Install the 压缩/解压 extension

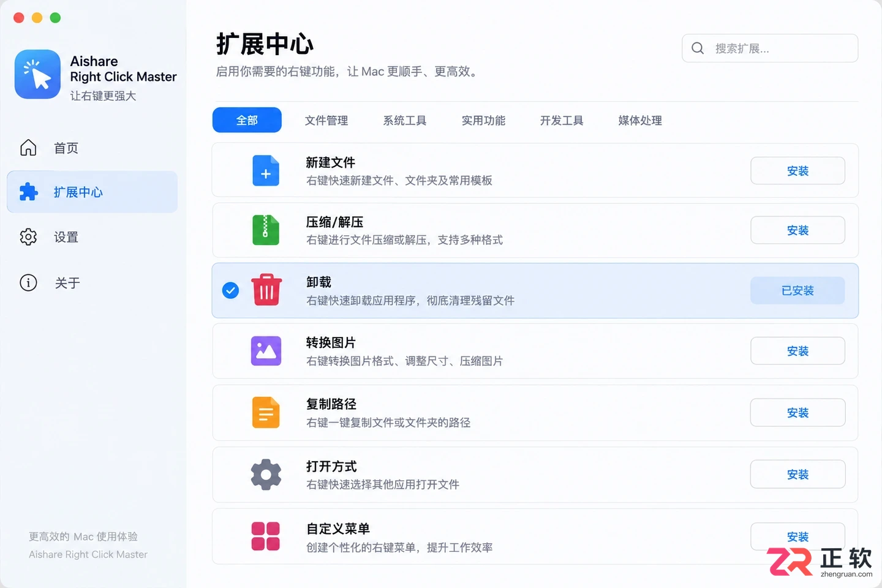pyautogui.click(x=797, y=230)
